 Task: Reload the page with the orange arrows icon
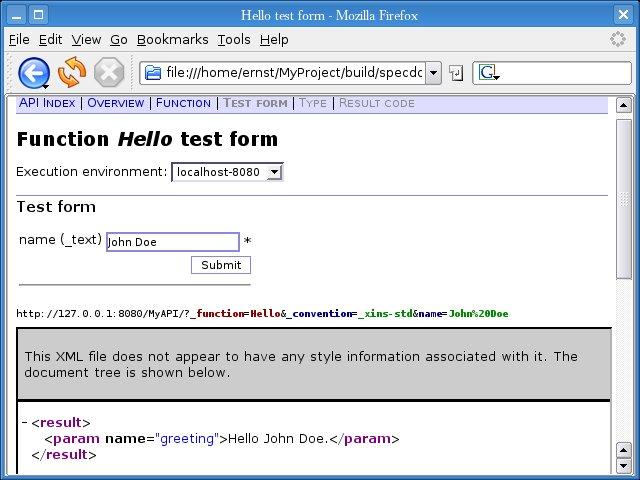click(x=72, y=72)
